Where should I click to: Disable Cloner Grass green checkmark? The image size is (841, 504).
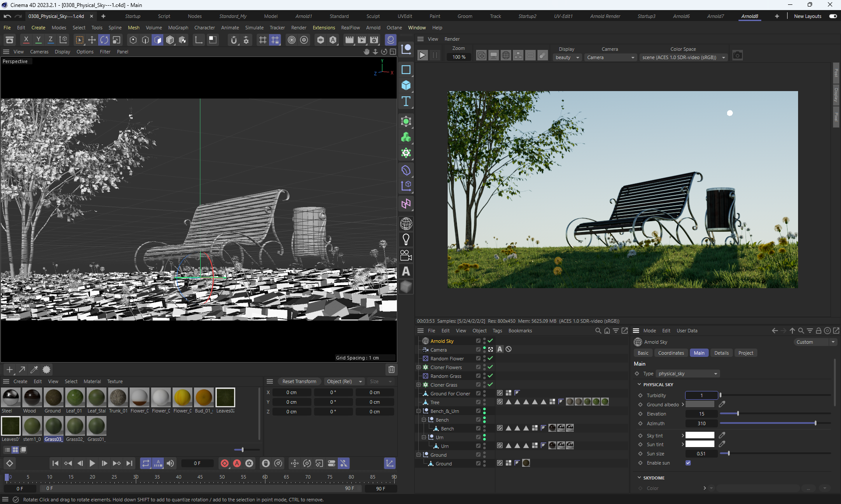click(x=491, y=384)
